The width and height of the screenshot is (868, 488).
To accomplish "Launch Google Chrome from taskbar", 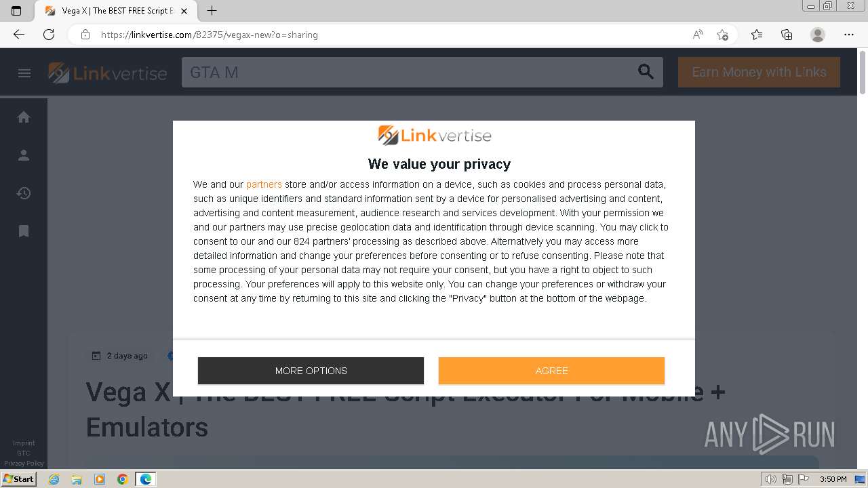I will 123,479.
